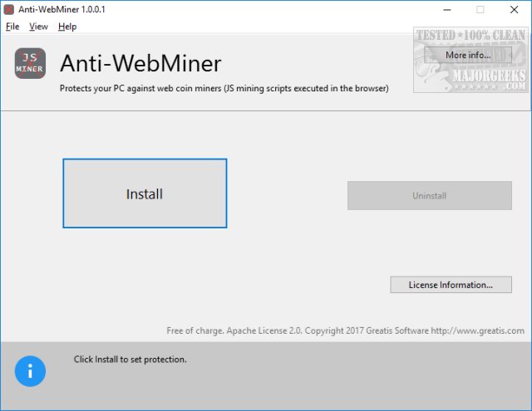Click the blue information icon
532x411 pixels.
coord(30,371)
